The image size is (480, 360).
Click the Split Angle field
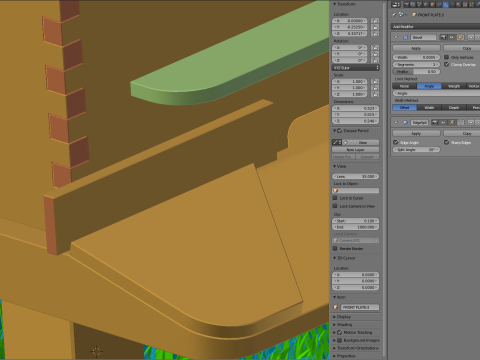(x=416, y=150)
